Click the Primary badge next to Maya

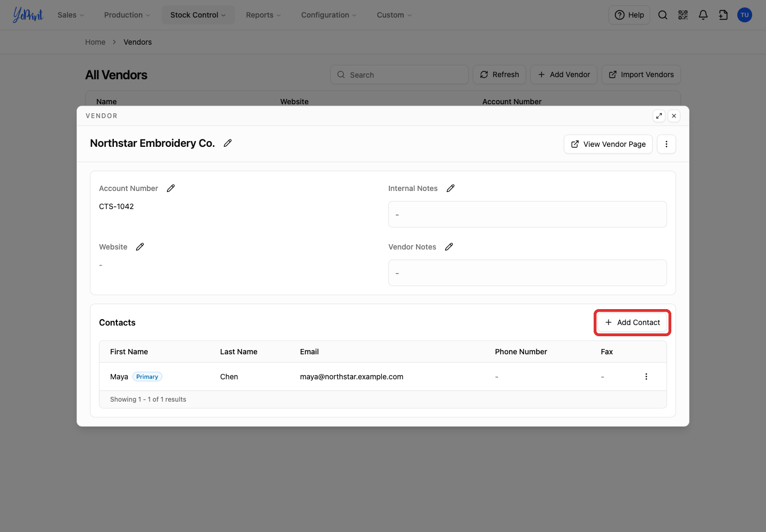pyautogui.click(x=147, y=377)
